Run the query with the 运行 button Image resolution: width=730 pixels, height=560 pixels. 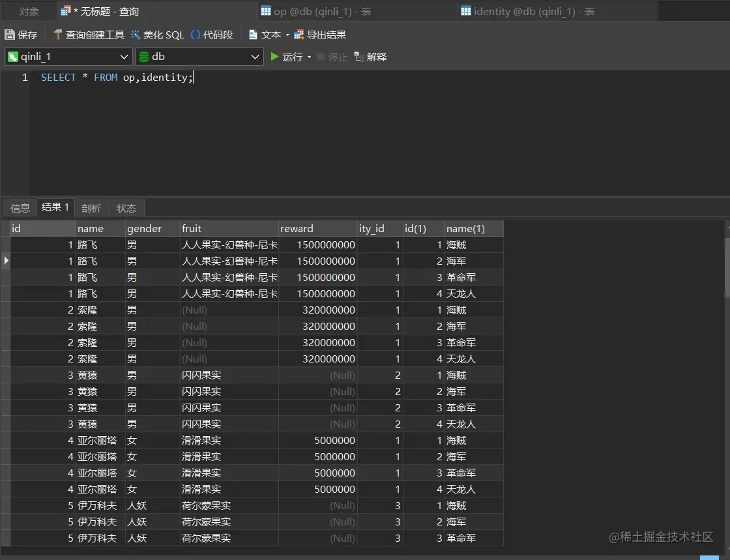click(x=287, y=57)
